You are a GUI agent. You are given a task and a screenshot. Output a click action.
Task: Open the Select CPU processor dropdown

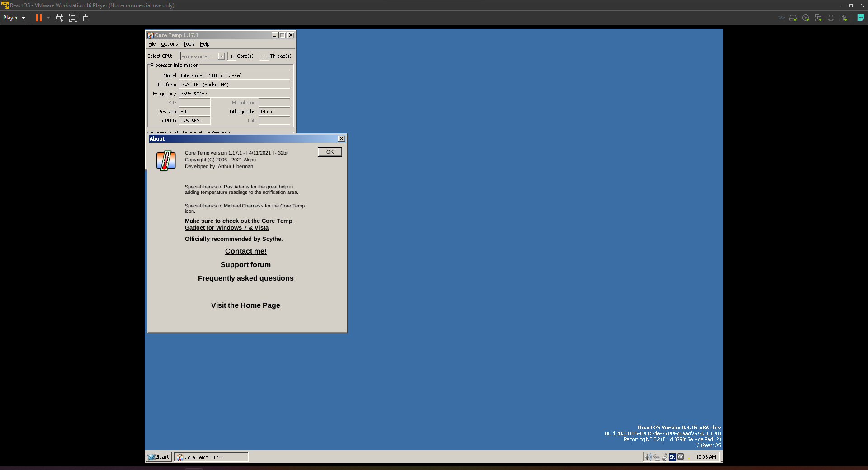coord(221,56)
